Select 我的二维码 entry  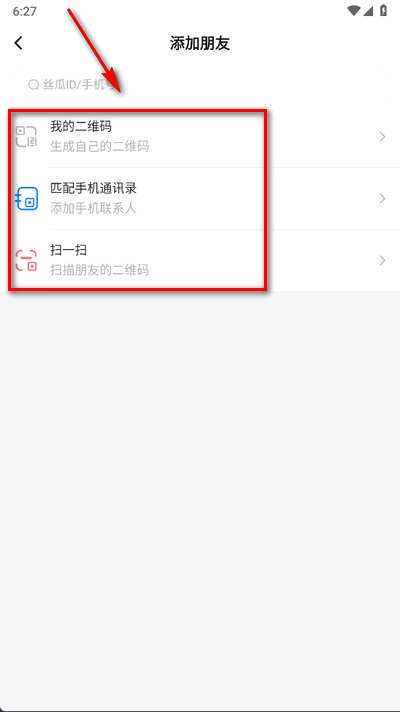click(x=200, y=137)
